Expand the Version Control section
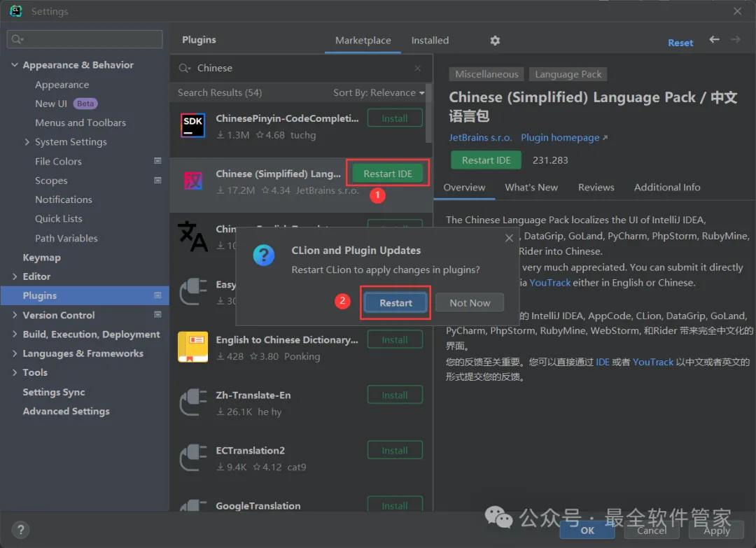Screen dimensions: 756x548 [x=15, y=315]
